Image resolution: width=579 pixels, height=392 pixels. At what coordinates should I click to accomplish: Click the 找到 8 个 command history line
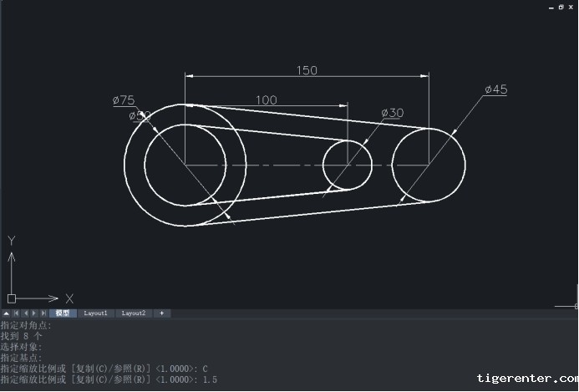(x=22, y=335)
